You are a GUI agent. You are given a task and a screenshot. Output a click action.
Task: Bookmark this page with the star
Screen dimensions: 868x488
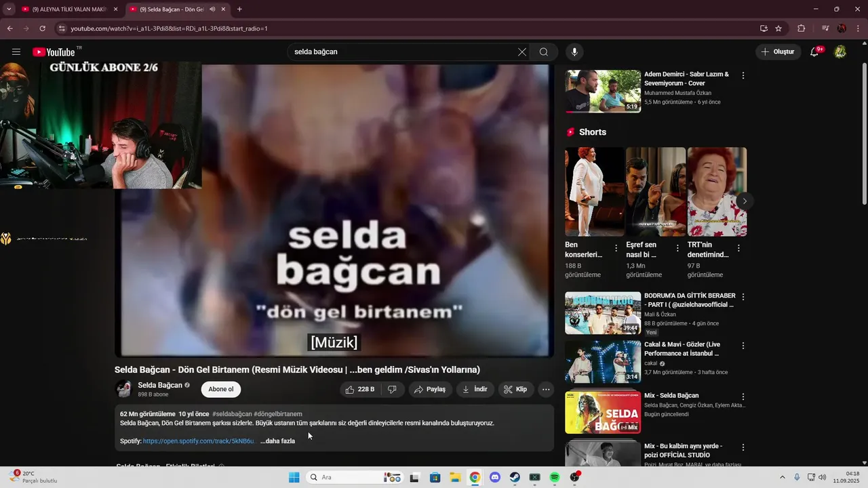(778, 28)
